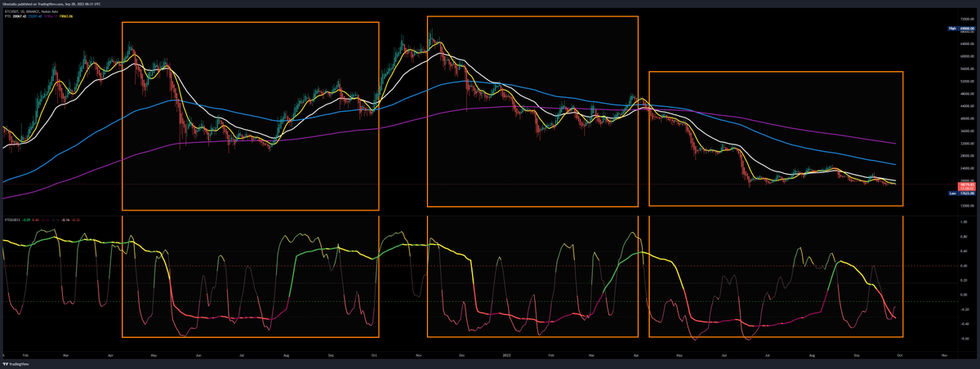980x369 pixels.
Task: Click the 24000.00 price axis label
Action: (x=966, y=168)
